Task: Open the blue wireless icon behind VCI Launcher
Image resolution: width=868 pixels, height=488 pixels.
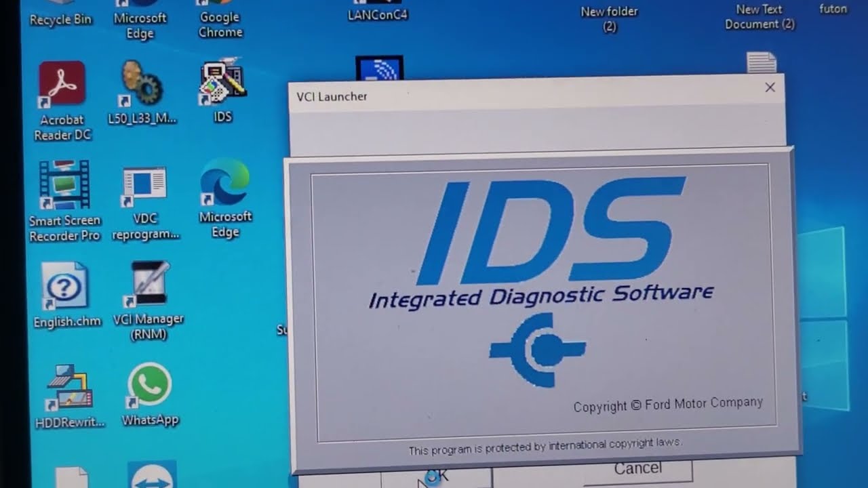Action: tap(379, 69)
